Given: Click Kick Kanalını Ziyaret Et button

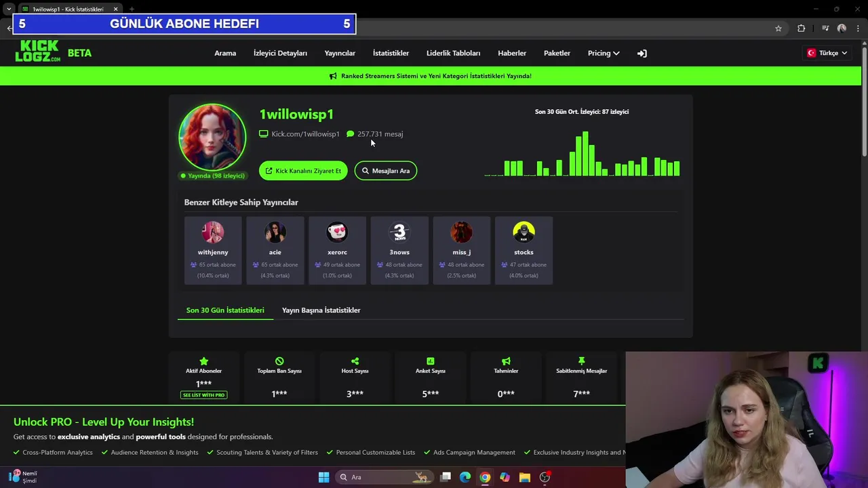Looking at the screenshot, I should click(x=303, y=171).
